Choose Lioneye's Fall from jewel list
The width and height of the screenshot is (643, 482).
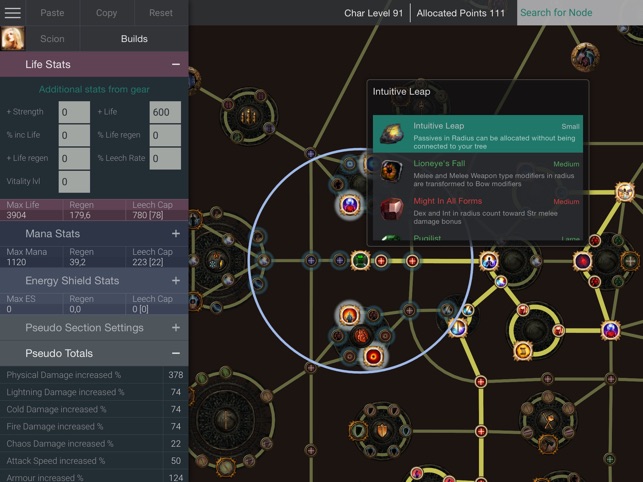tap(478, 171)
